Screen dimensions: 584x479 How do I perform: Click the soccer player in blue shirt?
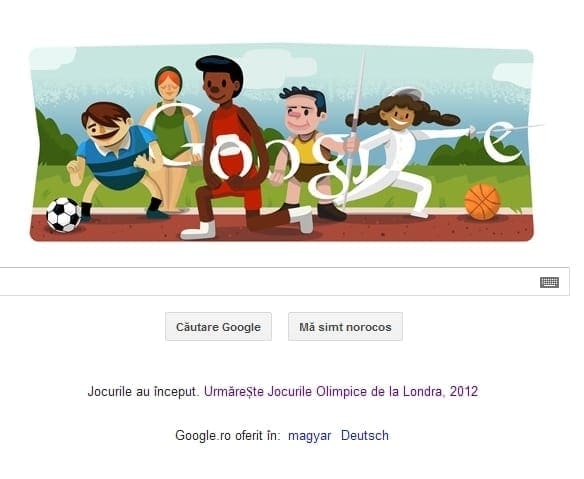tap(115, 160)
